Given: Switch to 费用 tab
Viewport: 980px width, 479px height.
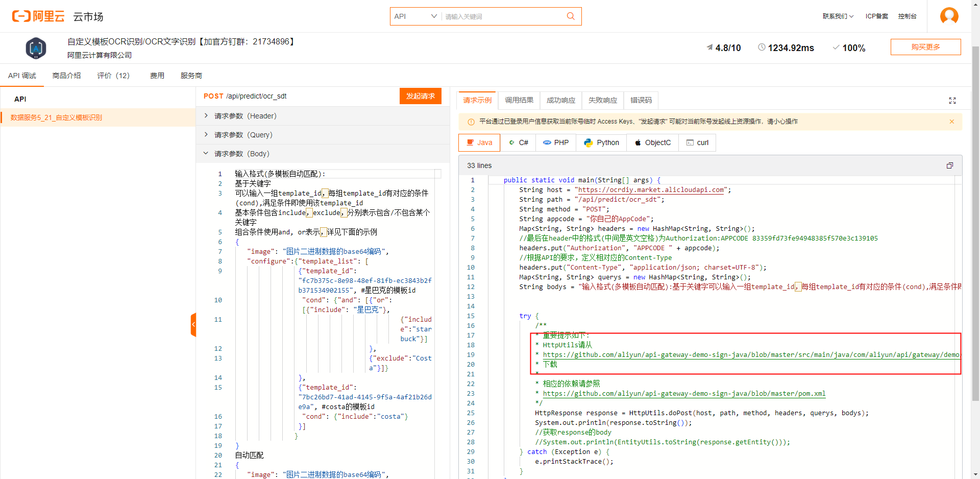Looking at the screenshot, I should coord(157,76).
